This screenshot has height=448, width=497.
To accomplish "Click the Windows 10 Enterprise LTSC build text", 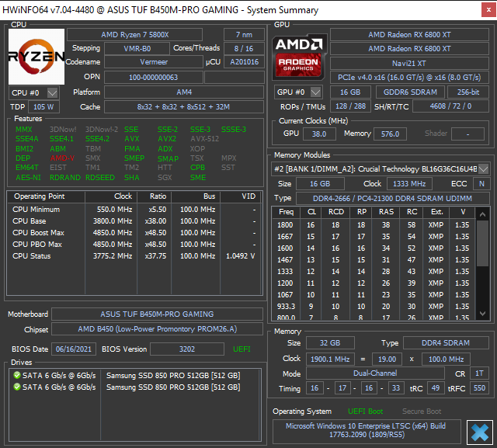I will [366, 430].
